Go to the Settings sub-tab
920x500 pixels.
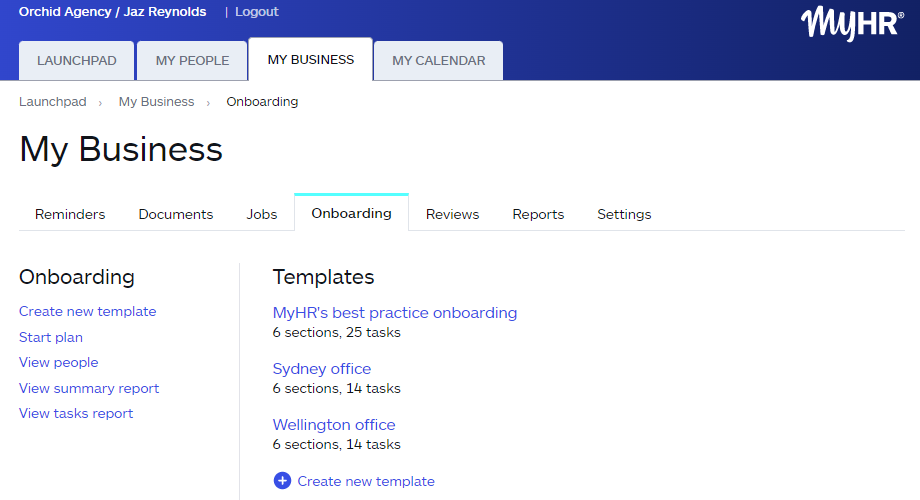[624, 214]
